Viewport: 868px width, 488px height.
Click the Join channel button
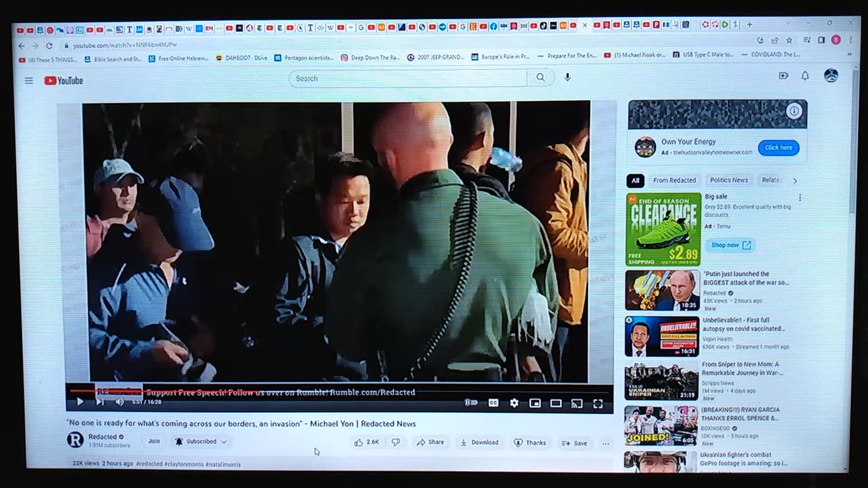pos(154,441)
